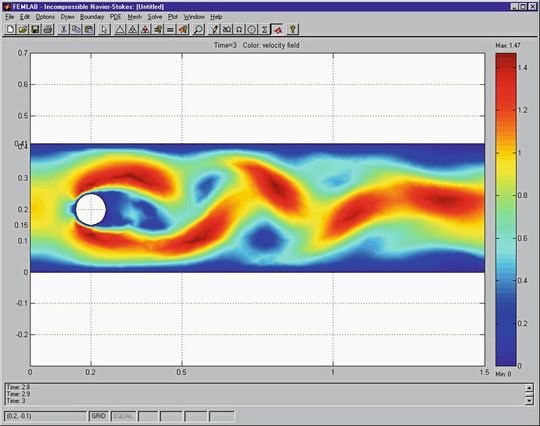This screenshot has height=426, width=540.
Task: Click the Cut scissors icon
Action: tap(63, 29)
